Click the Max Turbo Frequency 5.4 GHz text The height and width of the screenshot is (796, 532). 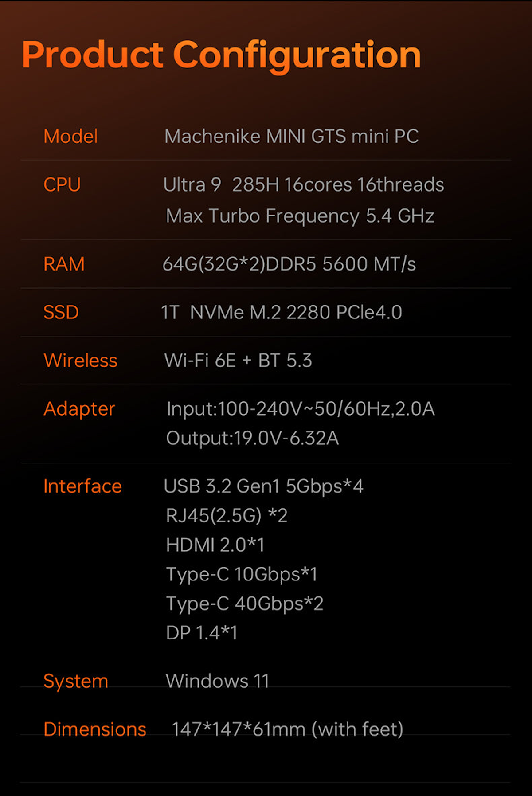point(300,216)
